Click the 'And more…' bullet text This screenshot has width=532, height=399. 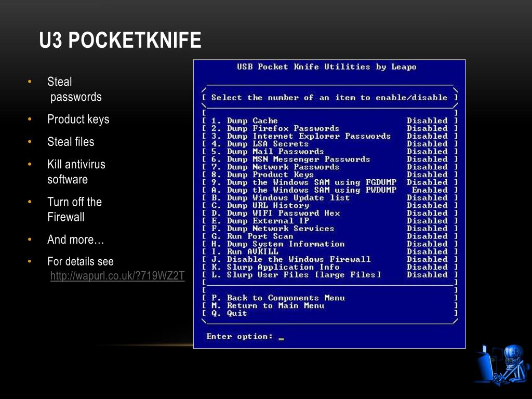point(76,240)
